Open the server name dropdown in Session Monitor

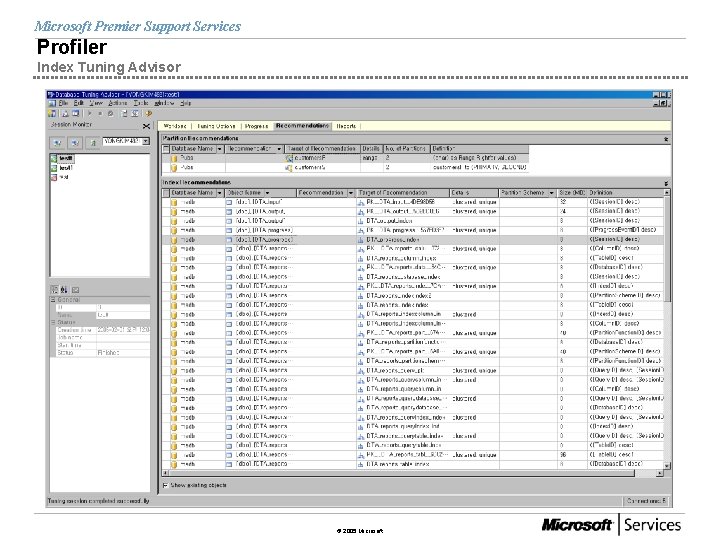[x=146, y=141]
